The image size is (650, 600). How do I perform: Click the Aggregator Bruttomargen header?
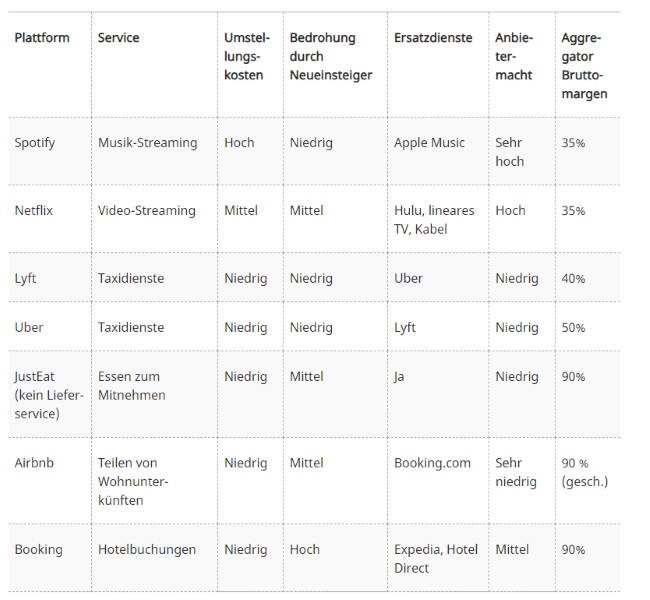[584, 66]
